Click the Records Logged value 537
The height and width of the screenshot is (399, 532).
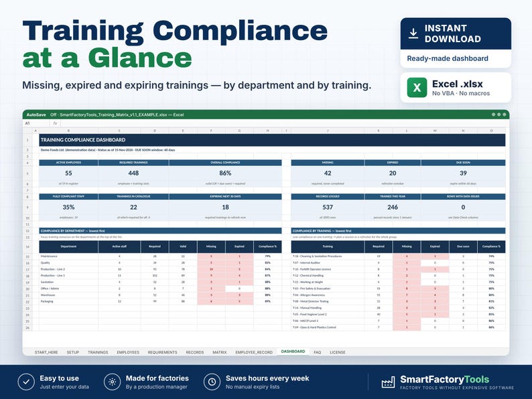coord(328,207)
